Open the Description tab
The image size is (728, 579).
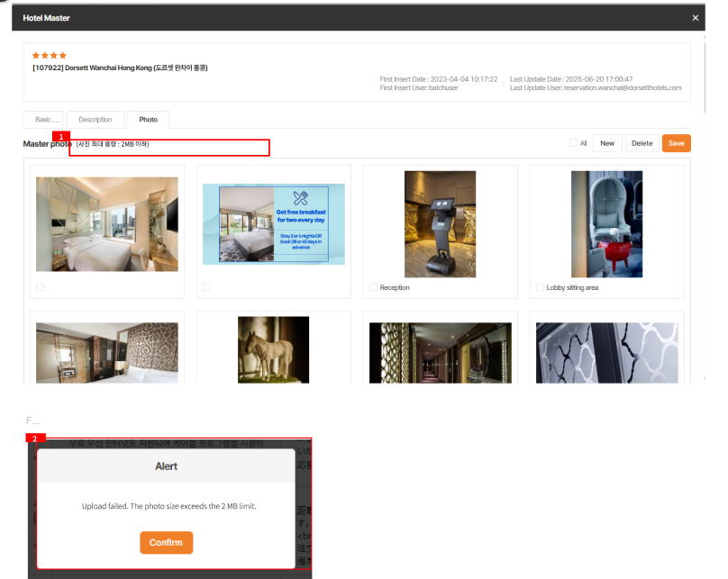point(95,120)
